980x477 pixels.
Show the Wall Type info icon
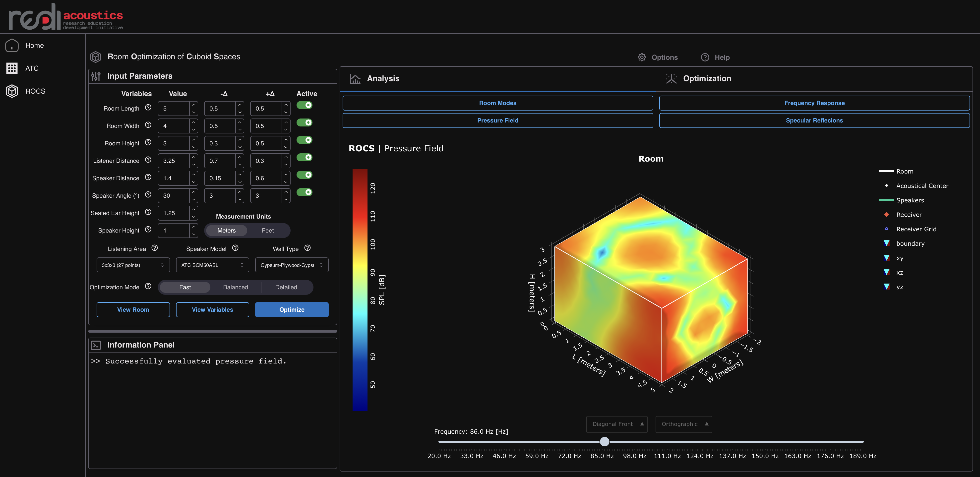pos(307,248)
